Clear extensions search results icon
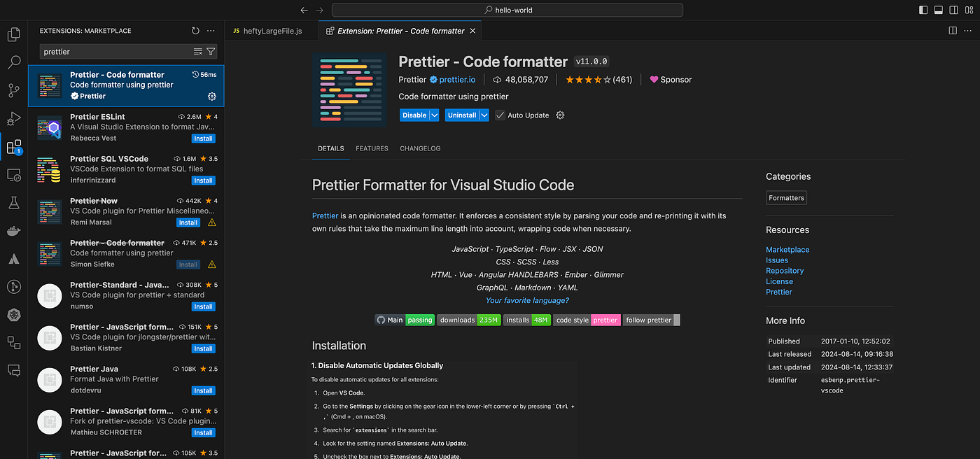 coord(198,52)
